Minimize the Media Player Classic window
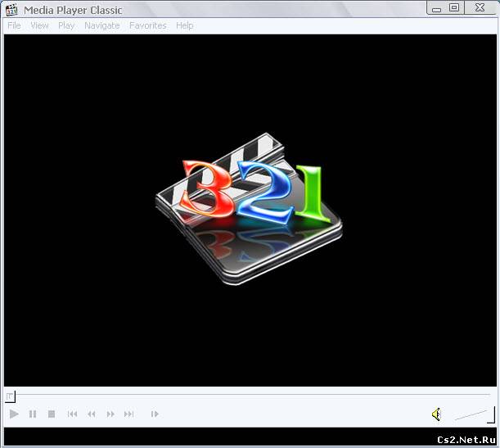 (436, 8)
